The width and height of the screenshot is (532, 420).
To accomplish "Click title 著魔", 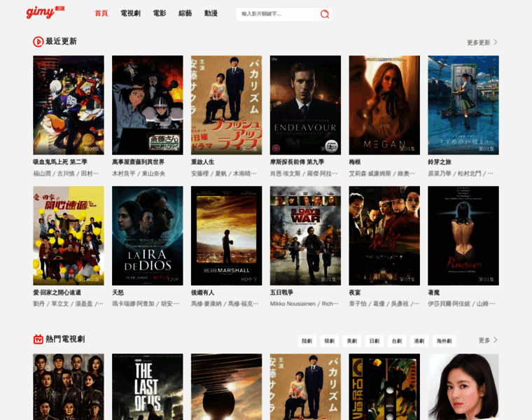I will 433,293.
